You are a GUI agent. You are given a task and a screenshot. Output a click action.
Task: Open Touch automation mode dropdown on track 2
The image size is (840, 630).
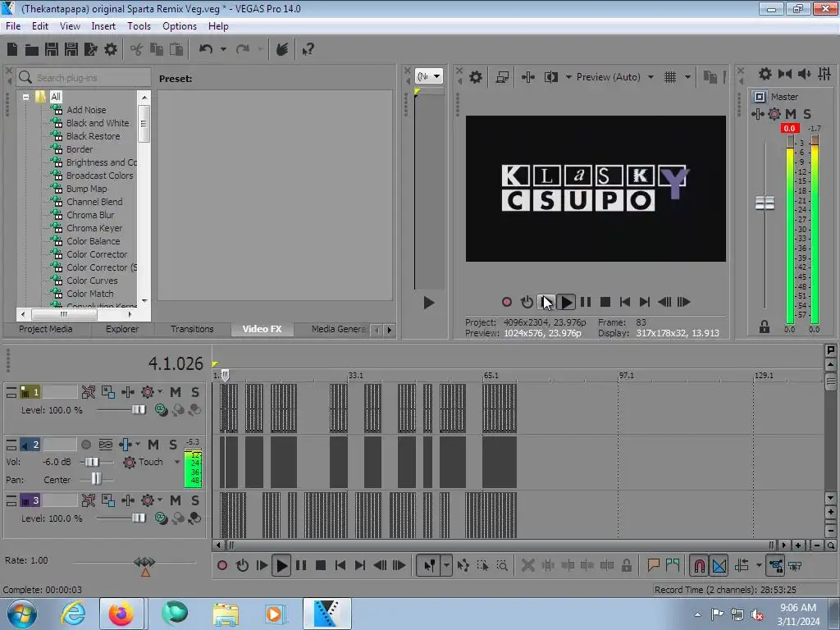pyautogui.click(x=177, y=462)
